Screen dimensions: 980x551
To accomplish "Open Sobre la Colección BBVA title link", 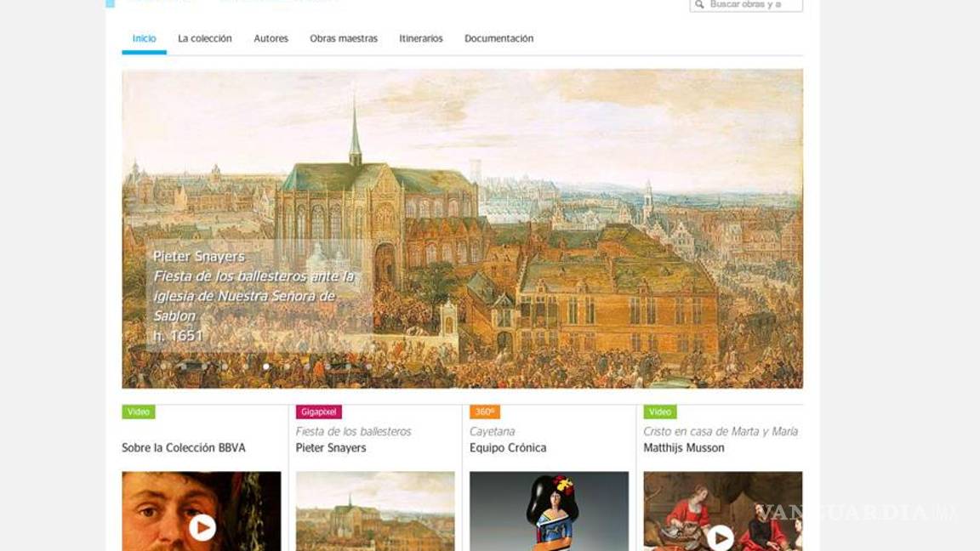I will tap(184, 448).
